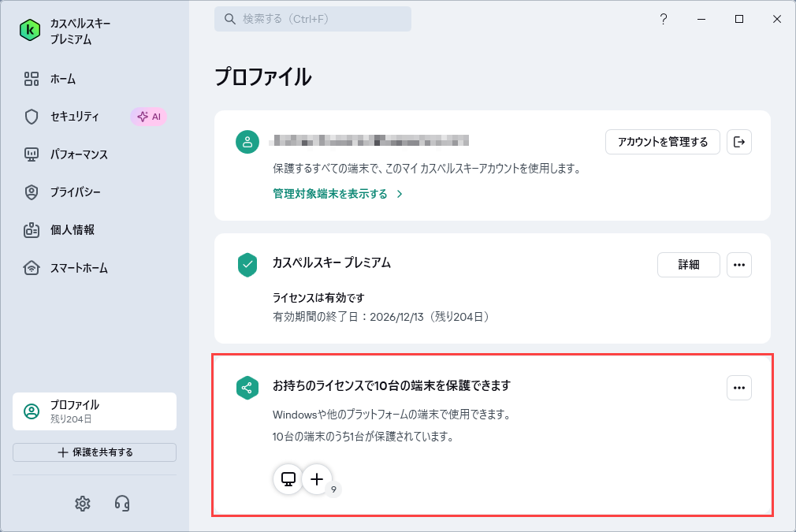
Task: Close the Kaspersky window
Action: click(x=777, y=19)
